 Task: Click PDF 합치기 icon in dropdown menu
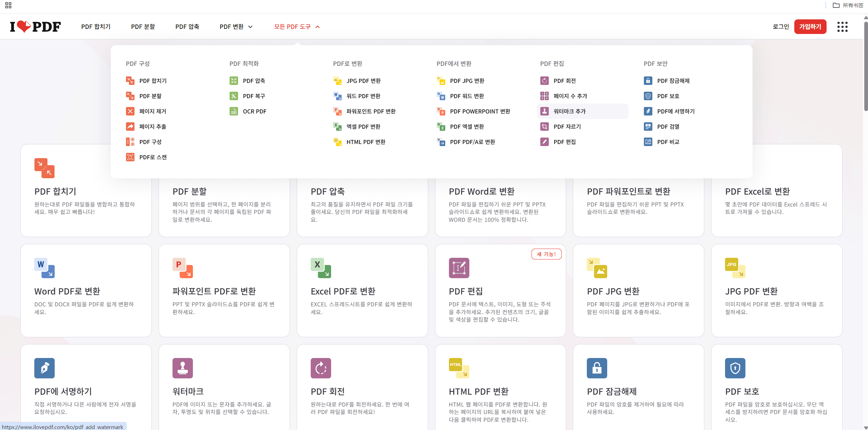tap(130, 81)
